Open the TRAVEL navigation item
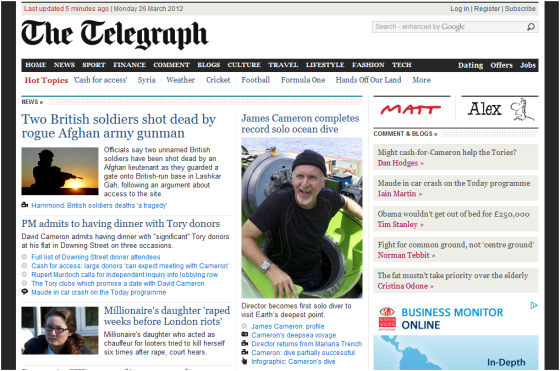The image size is (560, 371). point(283,65)
